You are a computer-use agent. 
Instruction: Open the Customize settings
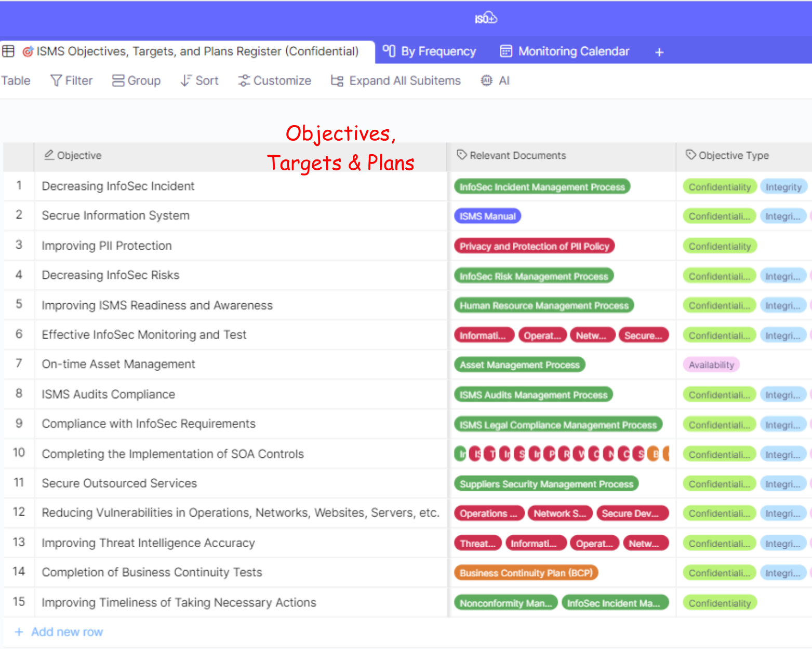(x=274, y=81)
